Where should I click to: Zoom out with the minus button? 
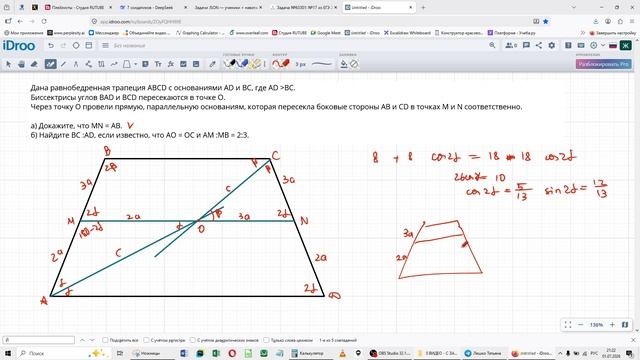[580, 324]
